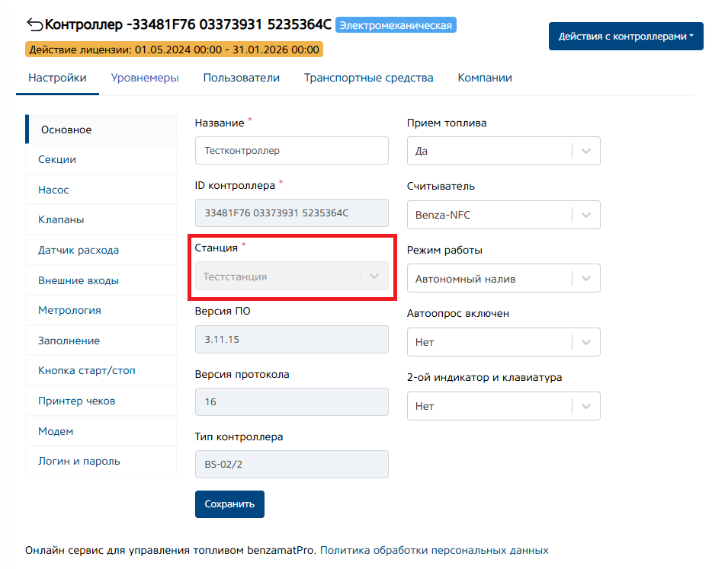Expand 2-ой индикатор и клавиатура dropdown
Screen dimensions: 728x569
(x=585, y=406)
